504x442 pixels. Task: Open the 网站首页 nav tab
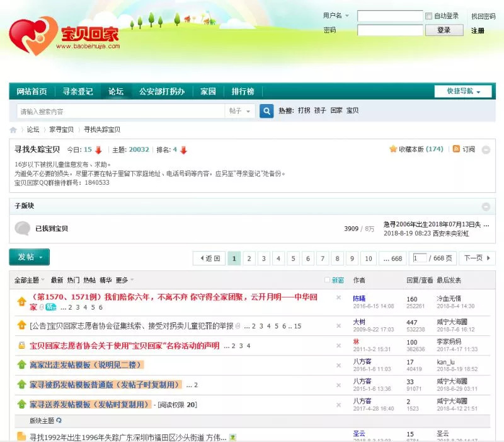[32, 91]
